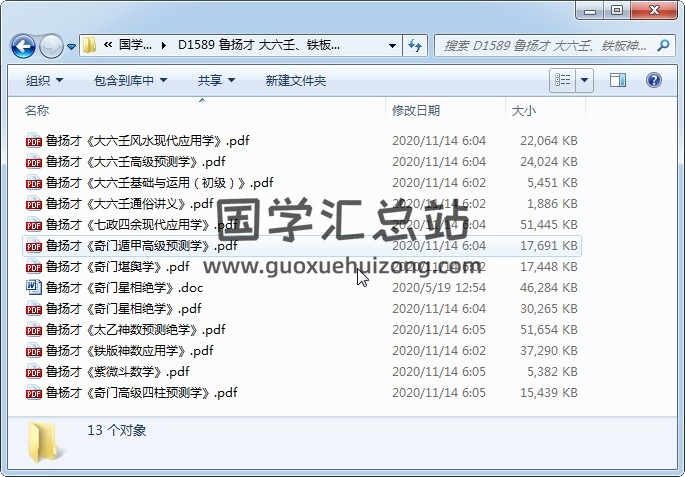
Task: Select file name 鲁扬才《铁版神数应用学》.pdf
Action: click(x=130, y=350)
